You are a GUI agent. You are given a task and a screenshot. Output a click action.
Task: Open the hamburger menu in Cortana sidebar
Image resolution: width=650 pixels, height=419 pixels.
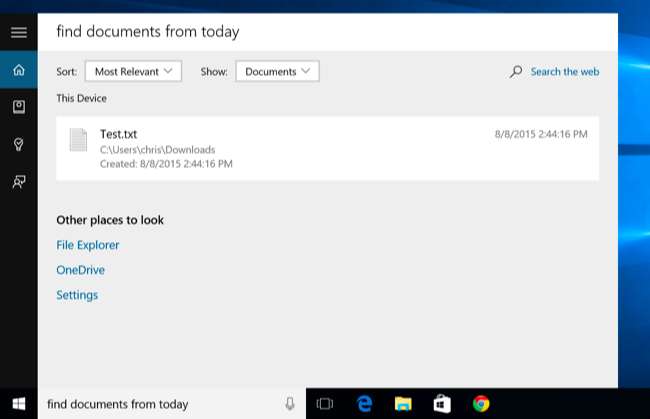[x=18, y=32]
